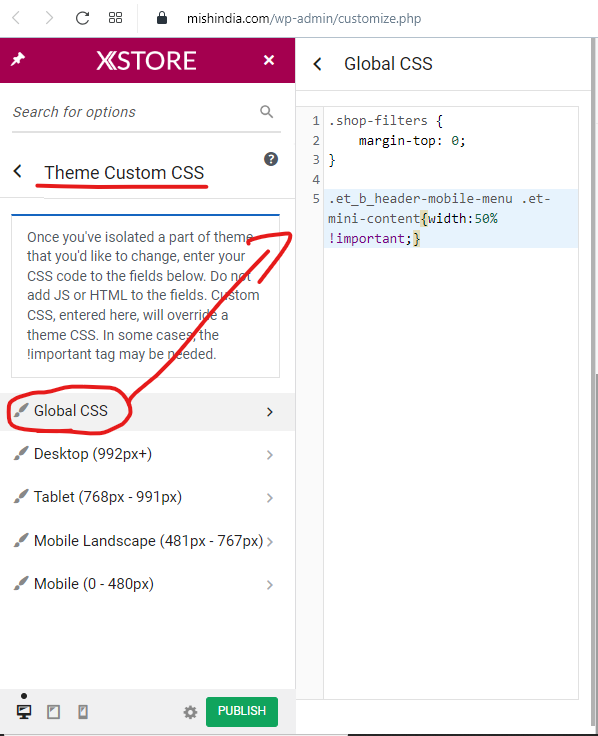
Task: Close the XSTORE customizer with the X
Action: [268, 60]
